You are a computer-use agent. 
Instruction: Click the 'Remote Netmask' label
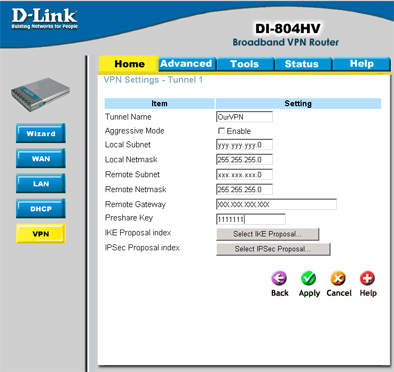point(135,189)
